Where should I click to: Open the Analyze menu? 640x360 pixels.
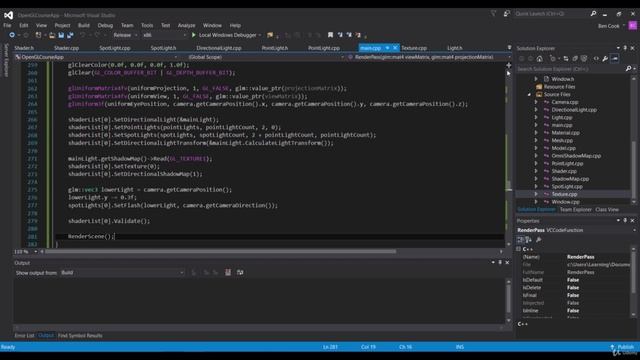click(186, 25)
